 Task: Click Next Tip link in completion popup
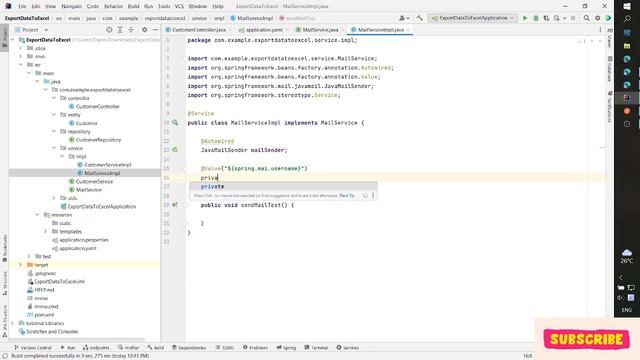[x=347, y=196]
